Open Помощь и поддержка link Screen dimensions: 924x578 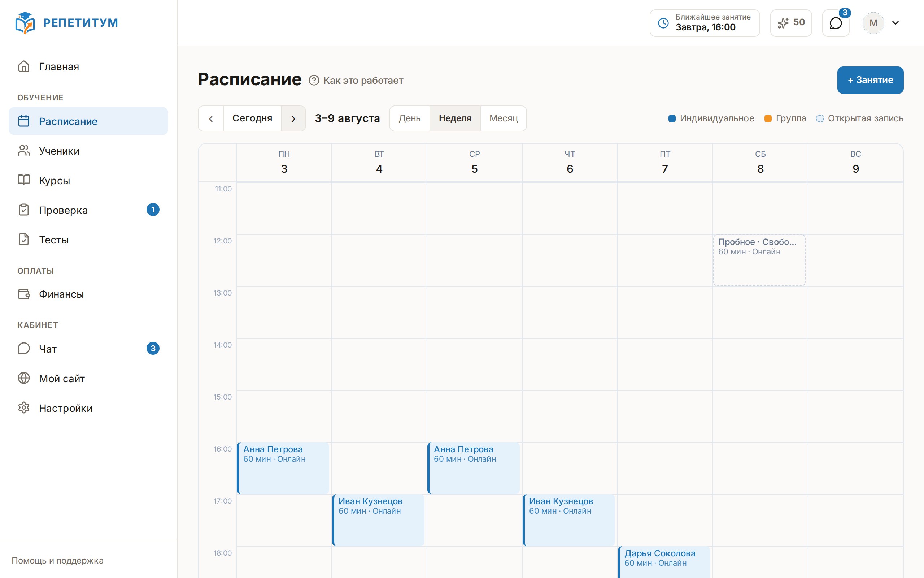(58, 560)
